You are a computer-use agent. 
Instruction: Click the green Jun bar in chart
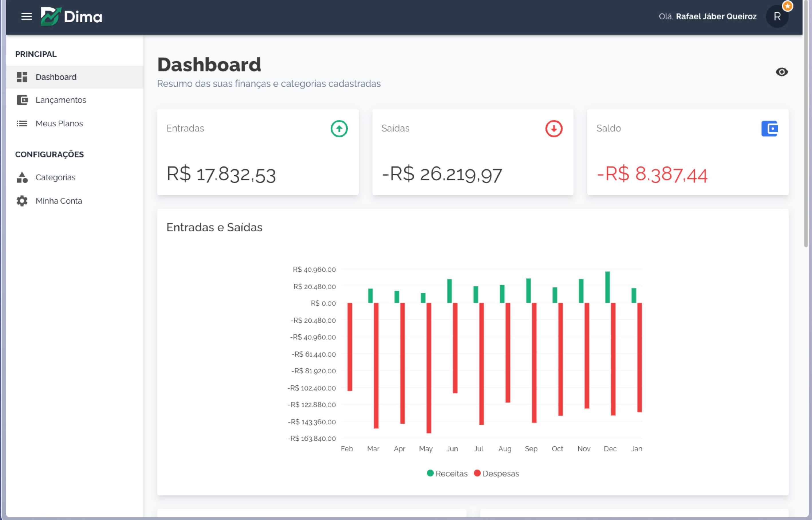(449, 291)
